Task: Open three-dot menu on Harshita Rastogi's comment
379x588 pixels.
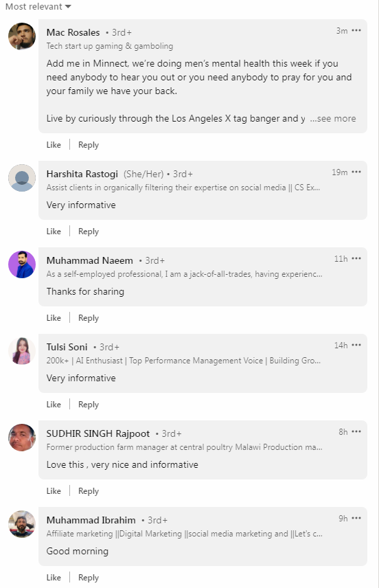Action: pyautogui.click(x=356, y=172)
